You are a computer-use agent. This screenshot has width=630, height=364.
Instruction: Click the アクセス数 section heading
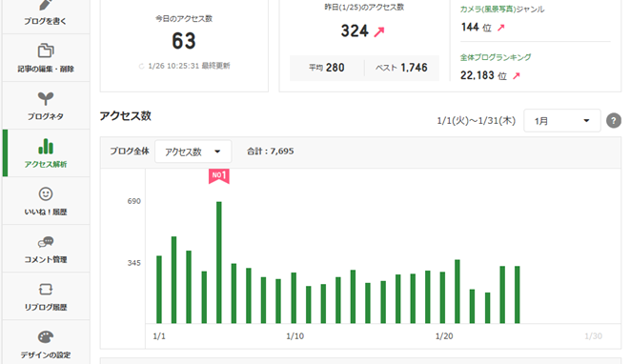point(126,115)
